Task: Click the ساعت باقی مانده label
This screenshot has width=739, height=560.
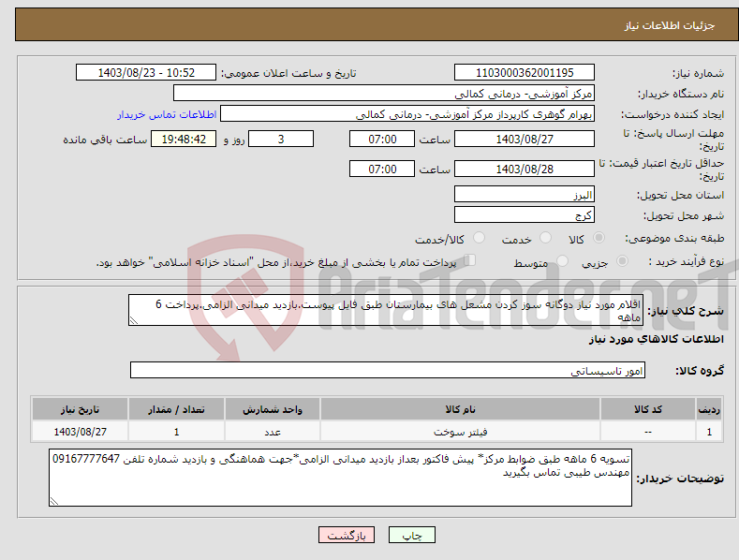Action: [x=105, y=140]
